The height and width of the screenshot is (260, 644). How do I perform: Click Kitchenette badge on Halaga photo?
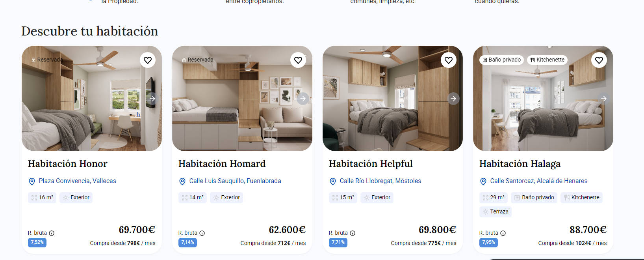click(547, 60)
